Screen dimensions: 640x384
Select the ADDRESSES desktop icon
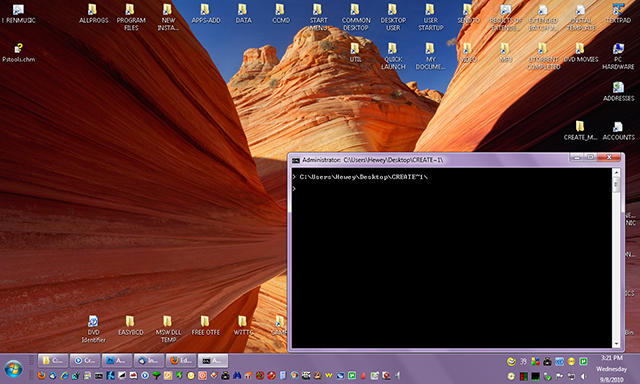[x=618, y=91]
